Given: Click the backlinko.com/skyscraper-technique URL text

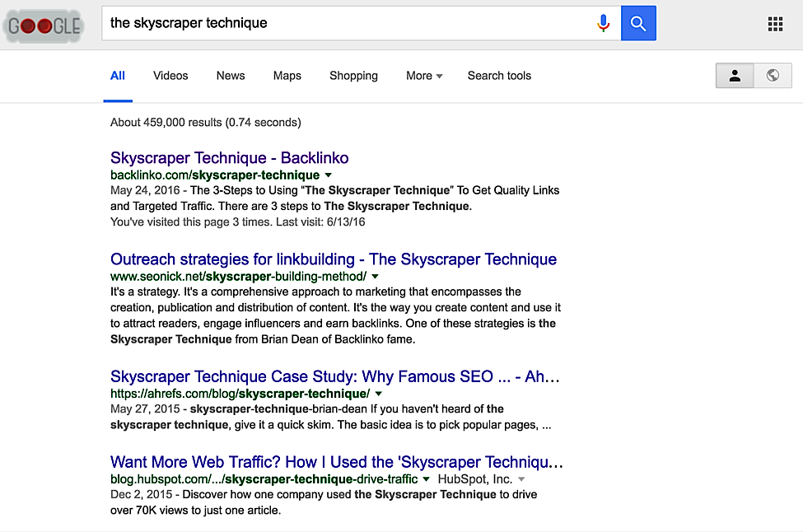Looking at the screenshot, I should pos(215,175).
